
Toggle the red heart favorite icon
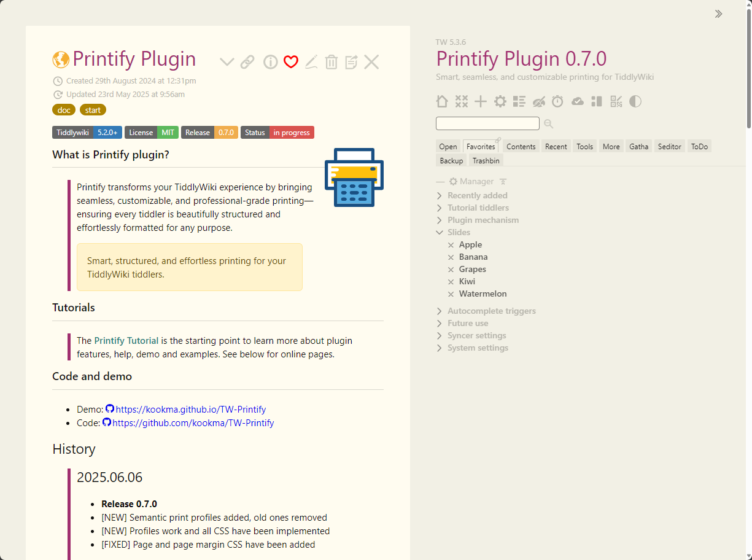(291, 61)
